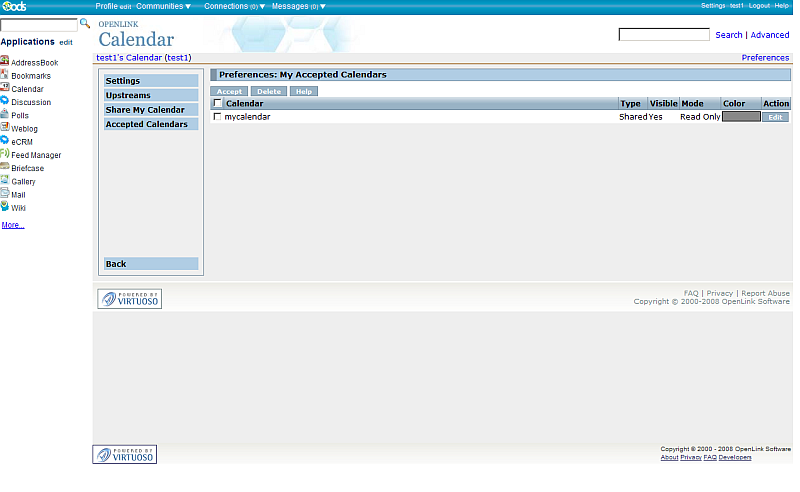Follow the Advanced search link

[770, 35]
